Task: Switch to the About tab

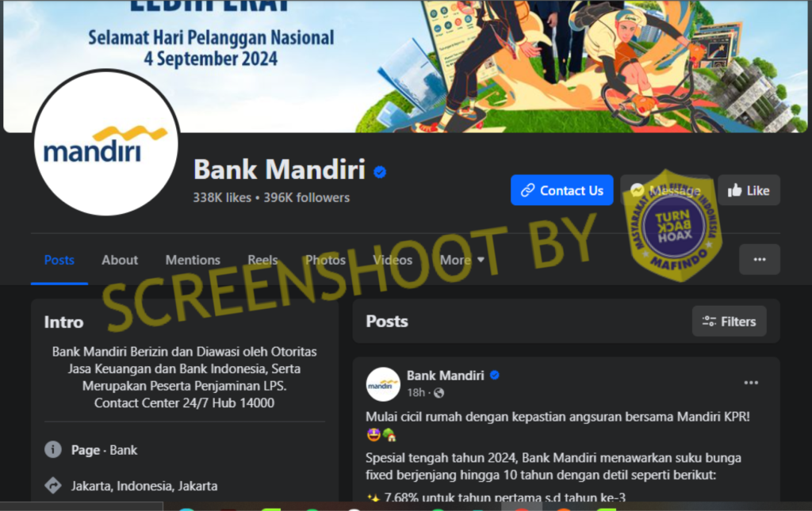Action: tap(120, 260)
